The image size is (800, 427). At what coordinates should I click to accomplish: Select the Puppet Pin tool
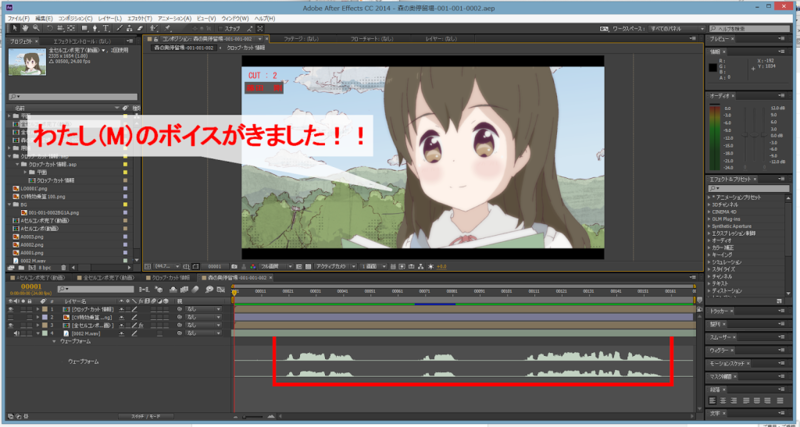pos(166,28)
